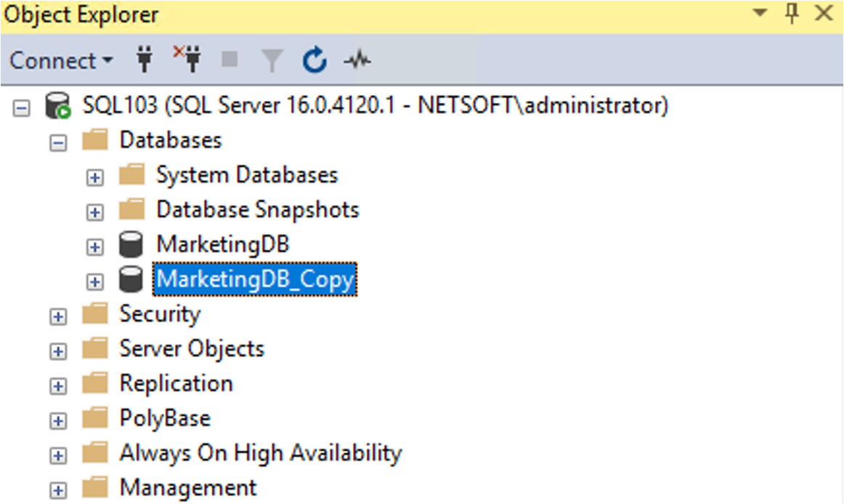
Task: Select the Database Snapshots folder
Action: 257,210
